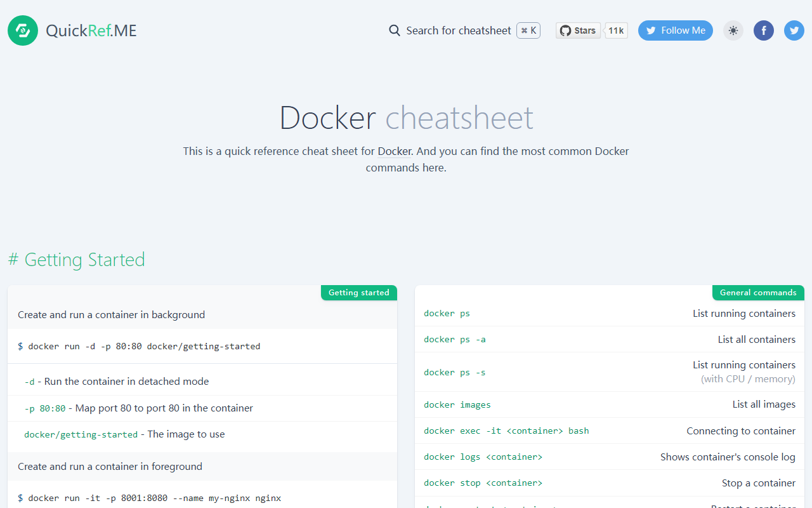Click the QuickRef.ME site title
Screen dimensions: 812x508
coord(91,30)
